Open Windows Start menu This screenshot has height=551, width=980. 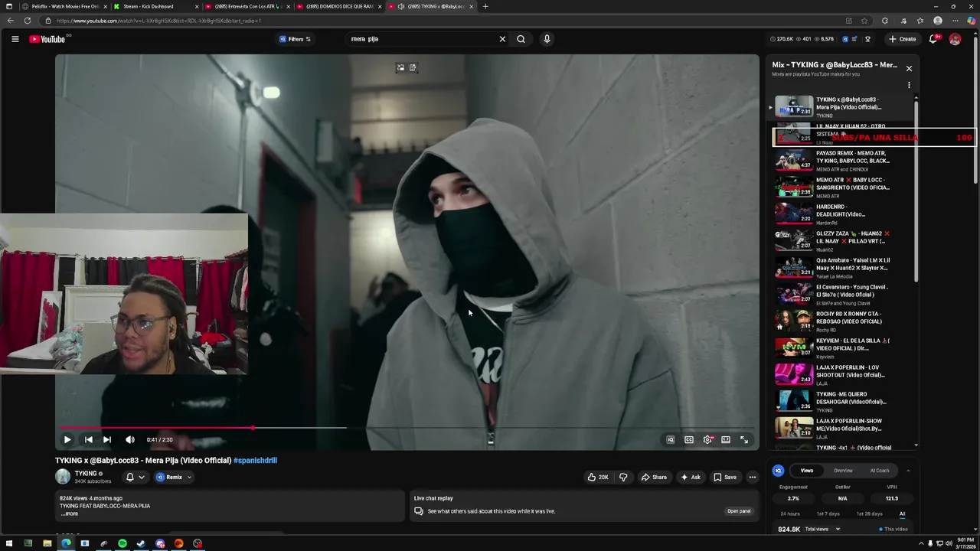(9, 543)
